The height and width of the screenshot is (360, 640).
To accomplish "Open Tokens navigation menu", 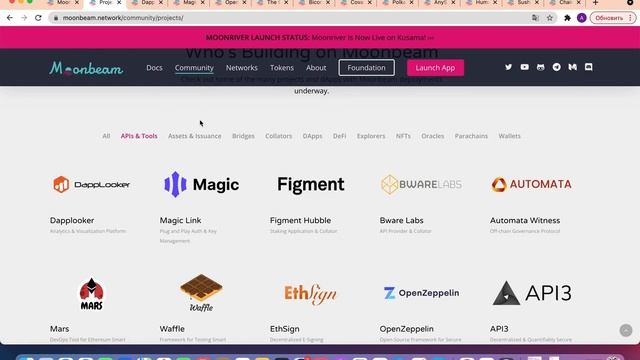I will click(282, 68).
